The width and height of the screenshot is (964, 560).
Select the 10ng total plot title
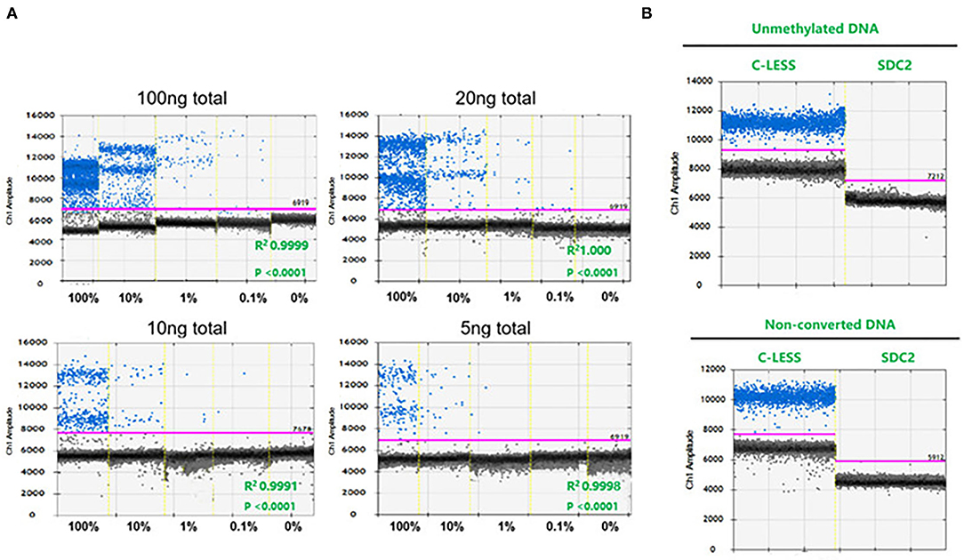tap(187, 328)
